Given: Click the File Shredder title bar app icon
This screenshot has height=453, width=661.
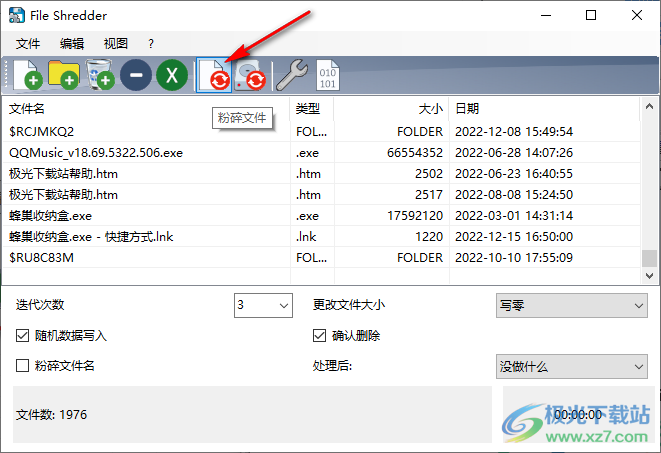Looking at the screenshot, I should [16, 16].
